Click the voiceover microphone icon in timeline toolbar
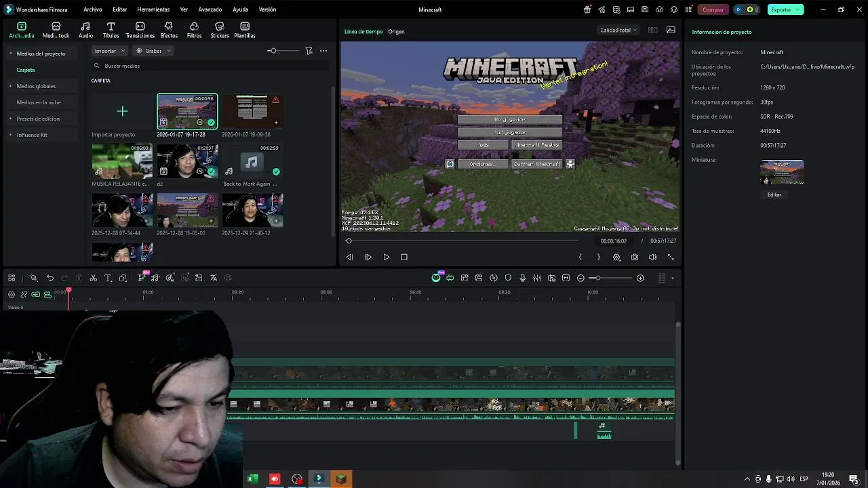The image size is (868, 488). tap(523, 278)
